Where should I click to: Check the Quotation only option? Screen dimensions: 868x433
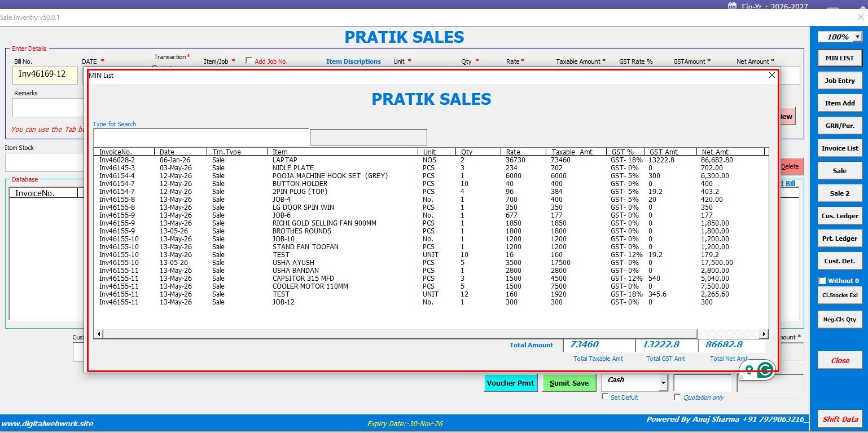point(678,397)
